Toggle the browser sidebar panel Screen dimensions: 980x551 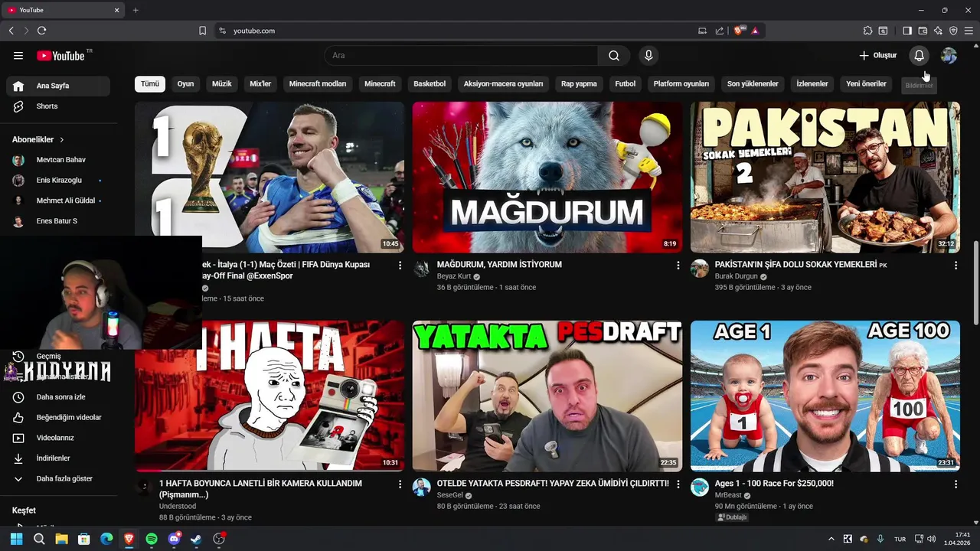(907, 31)
